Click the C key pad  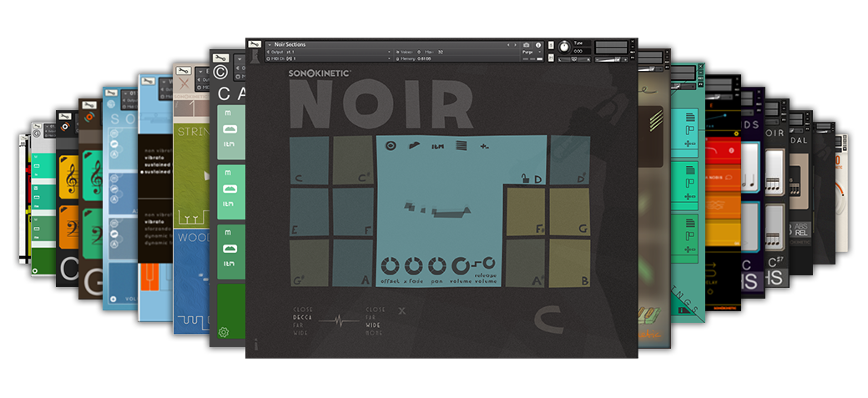coord(309,160)
